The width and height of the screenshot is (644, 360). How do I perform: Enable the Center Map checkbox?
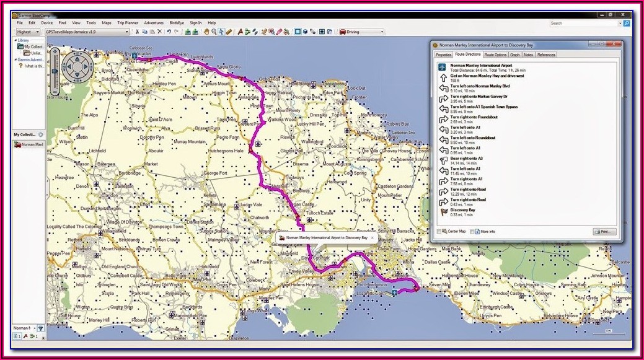click(x=440, y=232)
